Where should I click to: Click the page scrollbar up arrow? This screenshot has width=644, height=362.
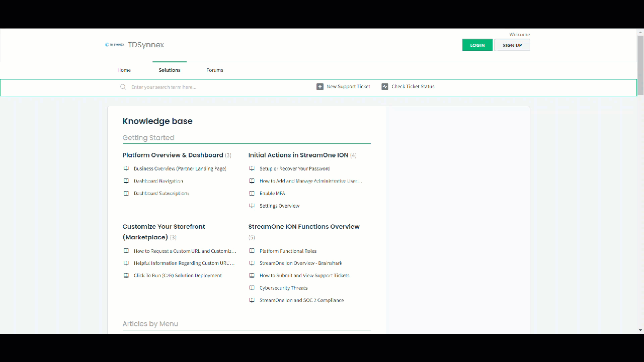pos(640,32)
